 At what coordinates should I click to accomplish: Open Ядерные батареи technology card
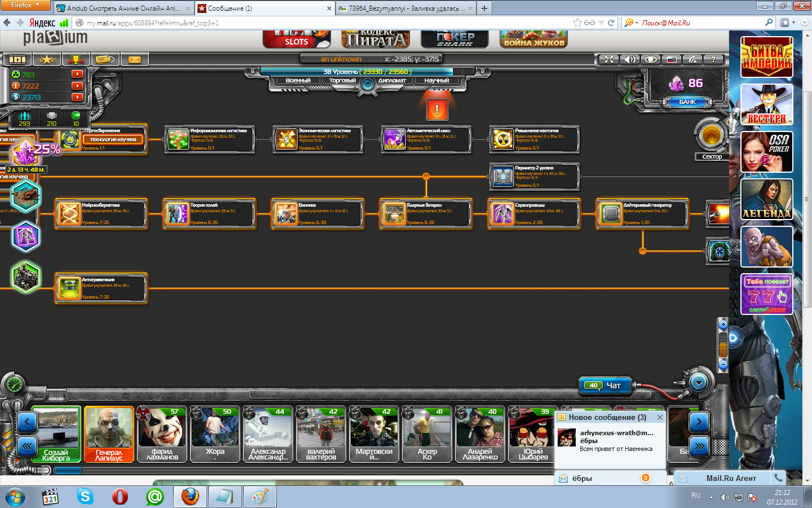426,214
